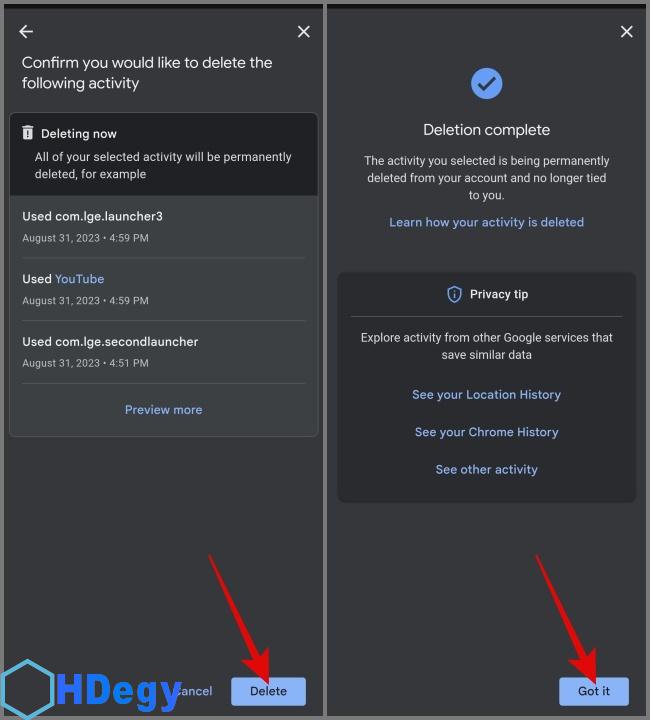Click the Deleting now header

(78, 134)
